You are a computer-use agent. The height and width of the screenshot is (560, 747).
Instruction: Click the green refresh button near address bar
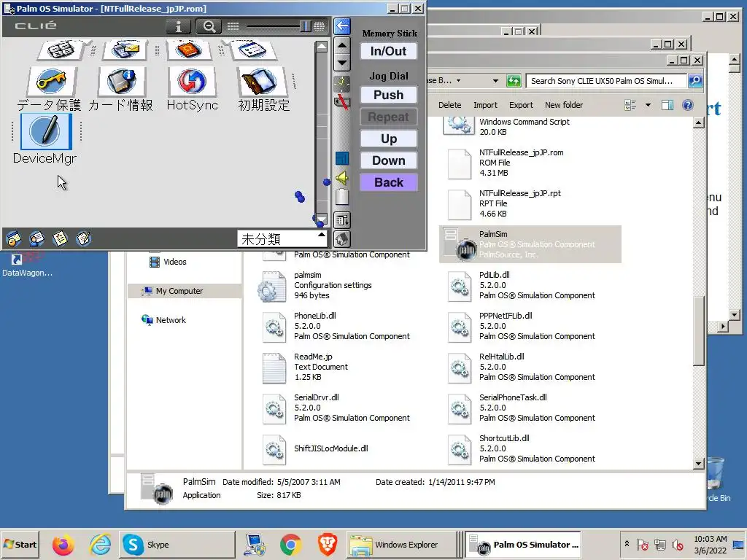coord(514,81)
